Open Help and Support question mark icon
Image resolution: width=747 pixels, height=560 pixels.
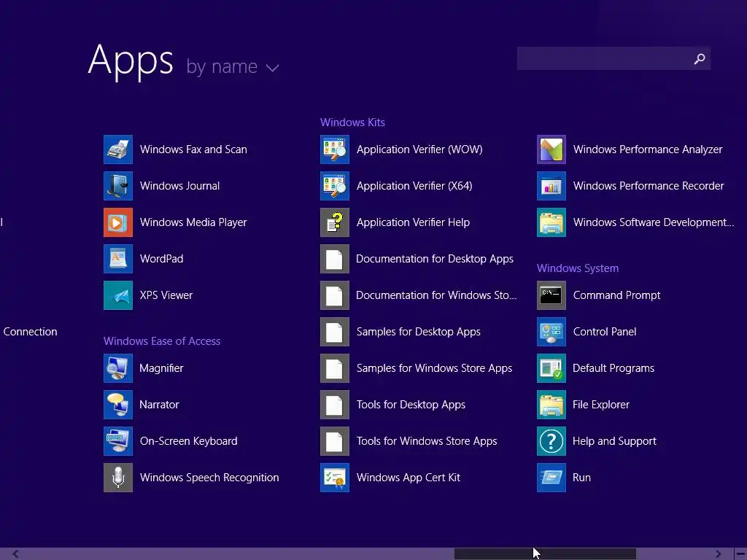(x=551, y=441)
